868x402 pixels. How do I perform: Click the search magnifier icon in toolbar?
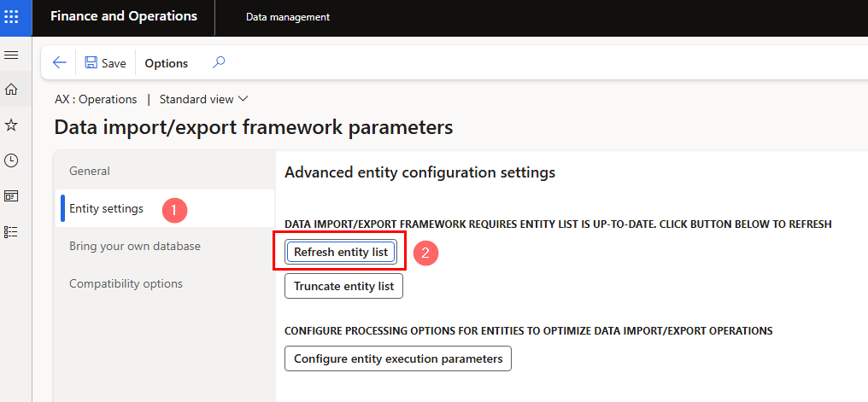coord(219,62)
